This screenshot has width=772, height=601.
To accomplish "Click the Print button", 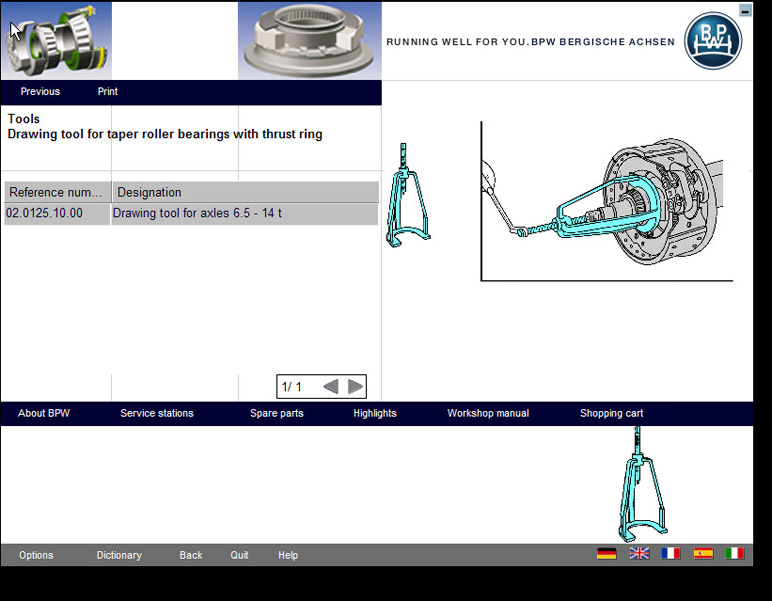I will (108, 92).
